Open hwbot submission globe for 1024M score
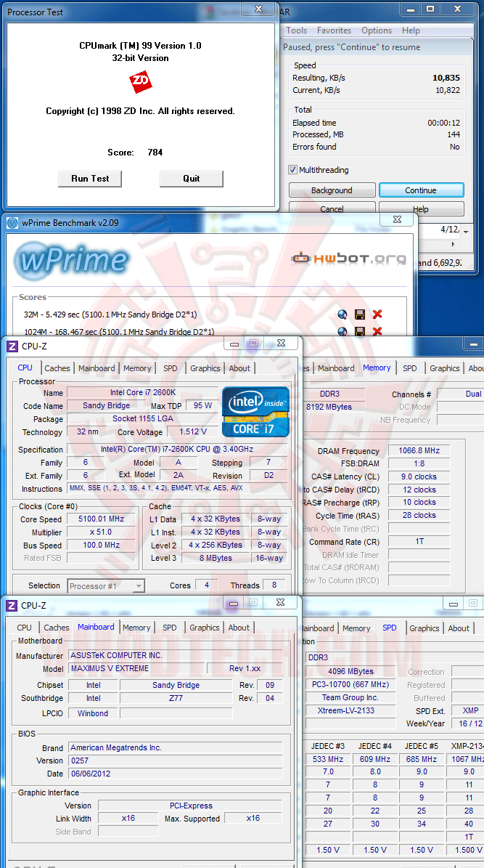 click(x=343, y=331)
